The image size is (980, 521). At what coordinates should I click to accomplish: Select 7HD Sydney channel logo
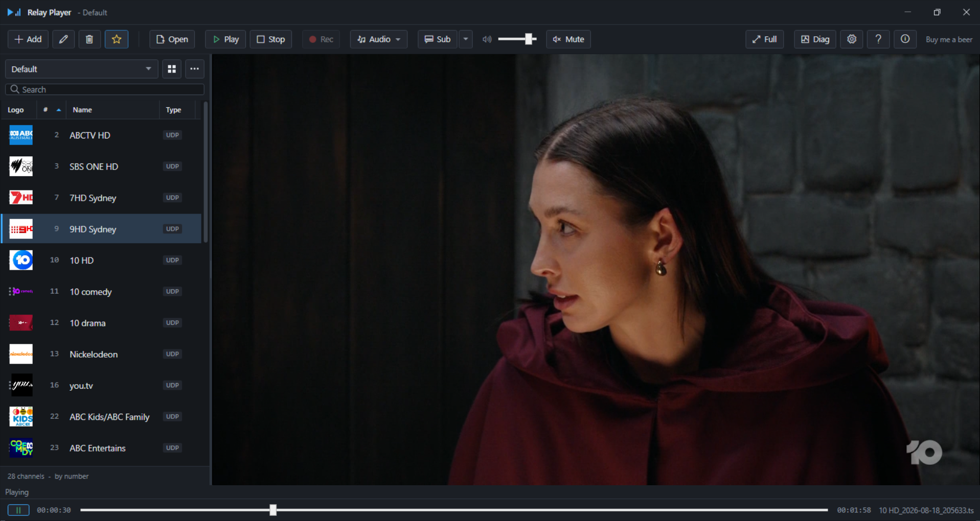click(21, 198)
